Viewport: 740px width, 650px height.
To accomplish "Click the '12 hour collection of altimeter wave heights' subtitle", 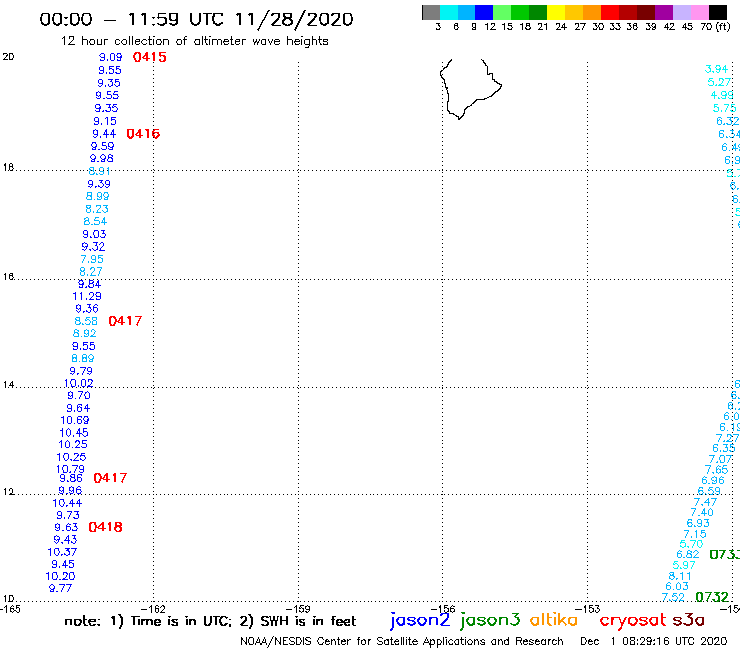I will point(194,41).
